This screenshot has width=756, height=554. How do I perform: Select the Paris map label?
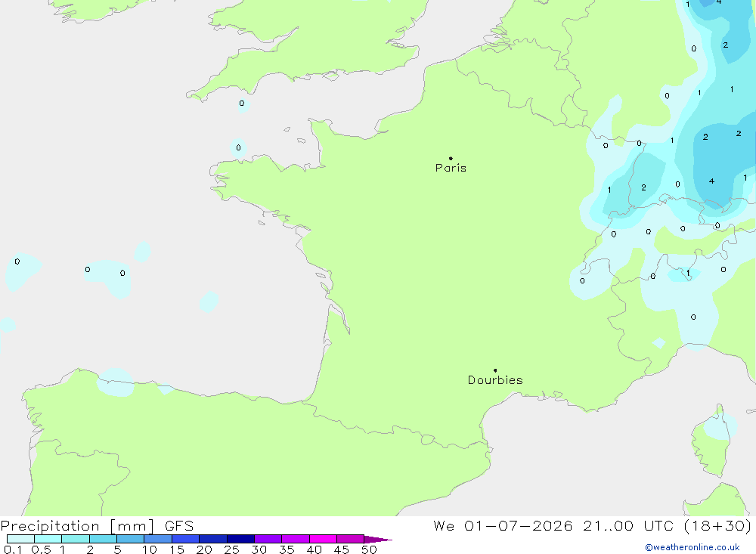click(x=451, y=168)
